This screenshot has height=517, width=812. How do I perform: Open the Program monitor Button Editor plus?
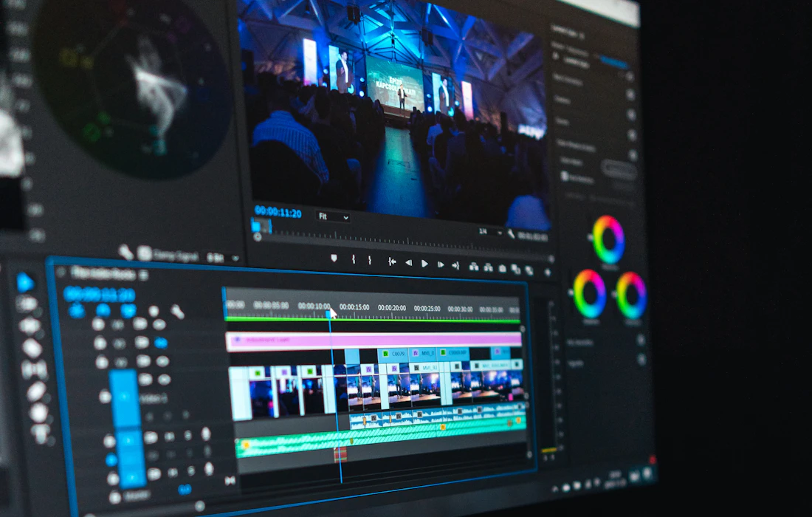click(x=548, y=272)
